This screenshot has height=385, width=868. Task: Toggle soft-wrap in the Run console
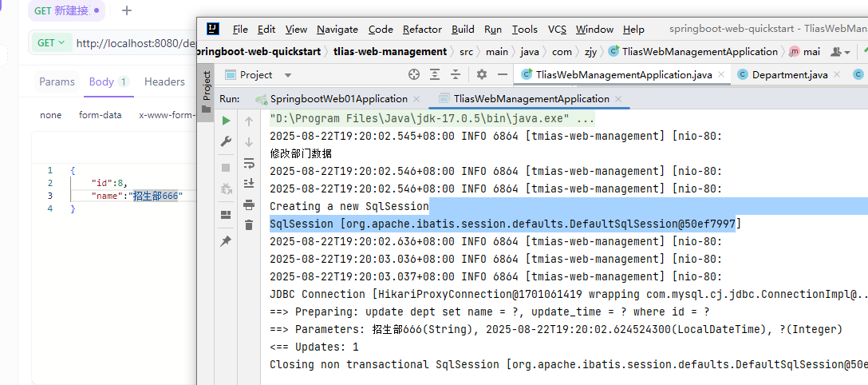point(249,164)
